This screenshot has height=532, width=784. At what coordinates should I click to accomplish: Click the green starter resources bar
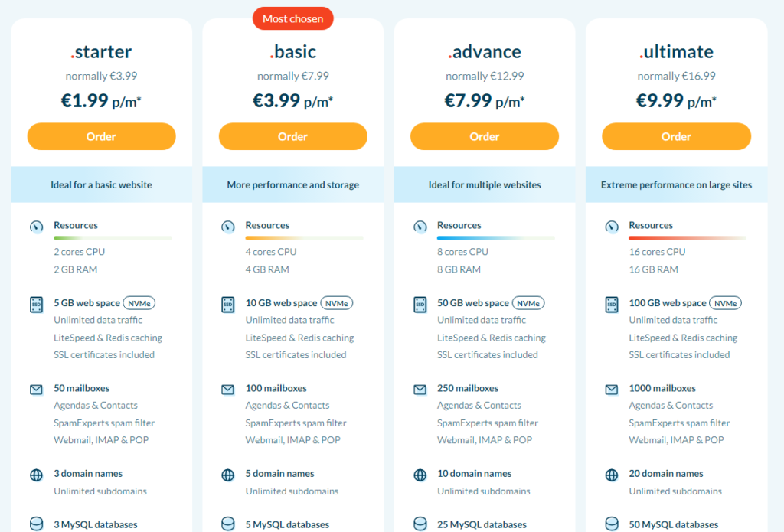coord(113,238)
